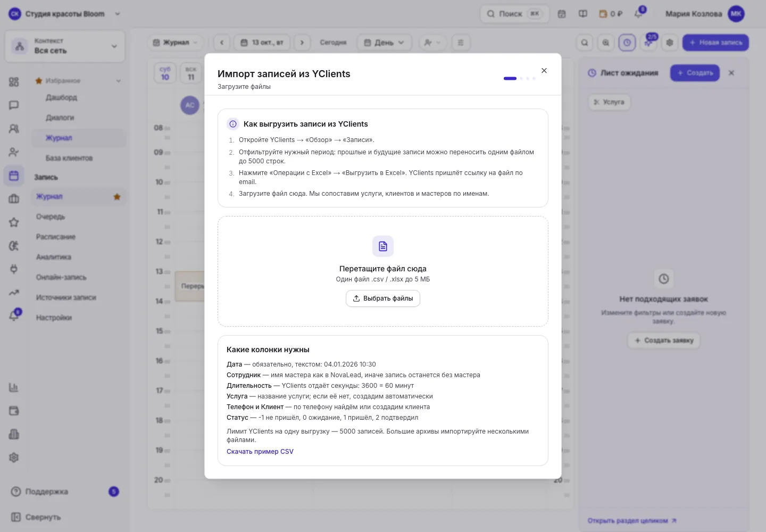Click the document icon in drop zone
766x532 pixels.
pos(383,246)
